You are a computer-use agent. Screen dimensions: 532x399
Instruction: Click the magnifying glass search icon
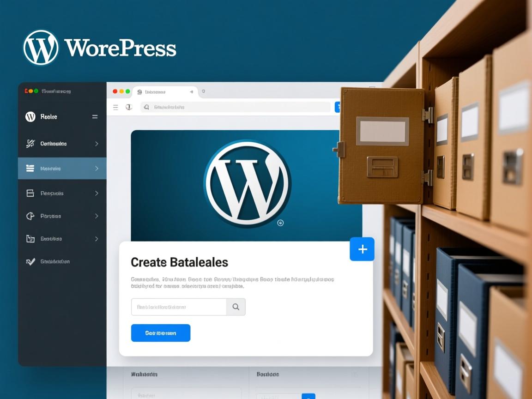[236, 307]
